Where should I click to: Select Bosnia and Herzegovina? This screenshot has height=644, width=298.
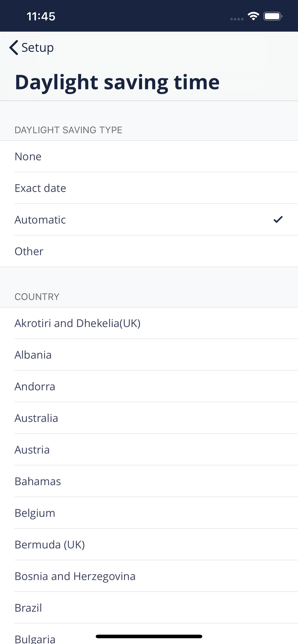coord(149,576)
